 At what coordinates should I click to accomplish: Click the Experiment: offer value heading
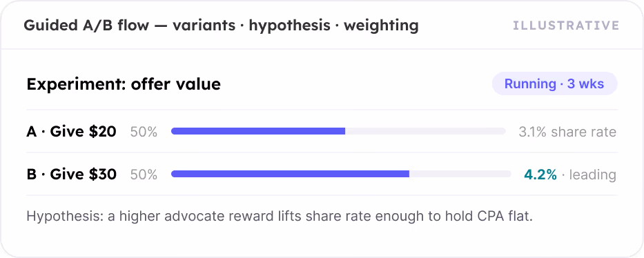pos(124,84)
